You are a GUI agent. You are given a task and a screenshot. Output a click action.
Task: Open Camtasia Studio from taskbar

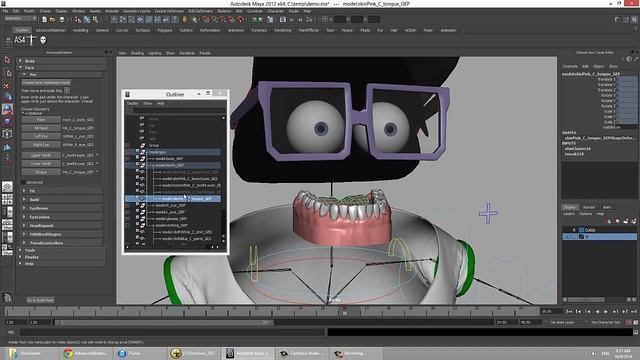click(303, 353)
